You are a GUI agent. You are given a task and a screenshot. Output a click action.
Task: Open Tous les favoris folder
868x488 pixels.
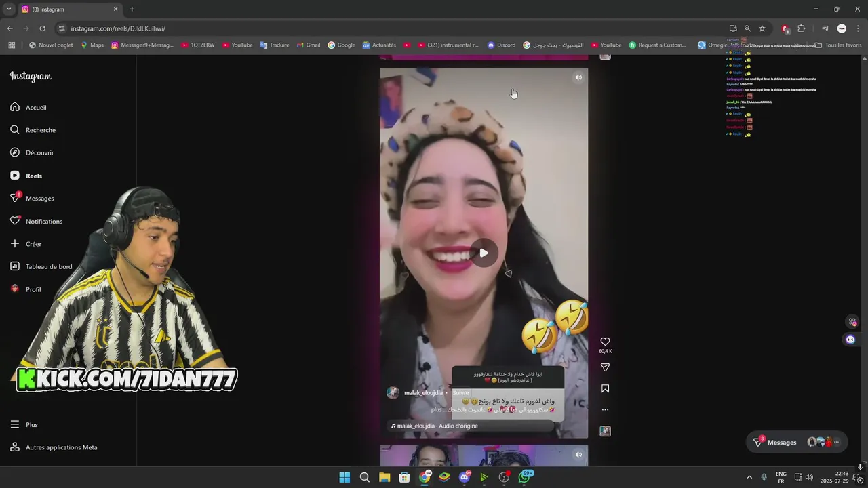(838, 45)
